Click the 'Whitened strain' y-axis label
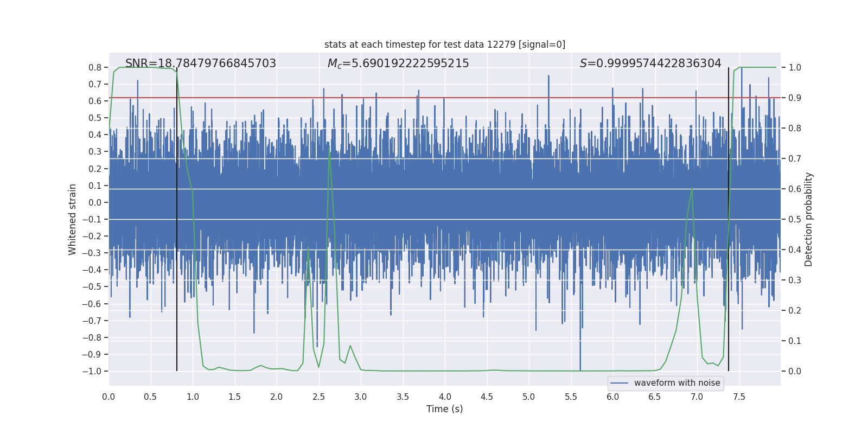The height and width of the screenshot is (434, 868). 73,219
